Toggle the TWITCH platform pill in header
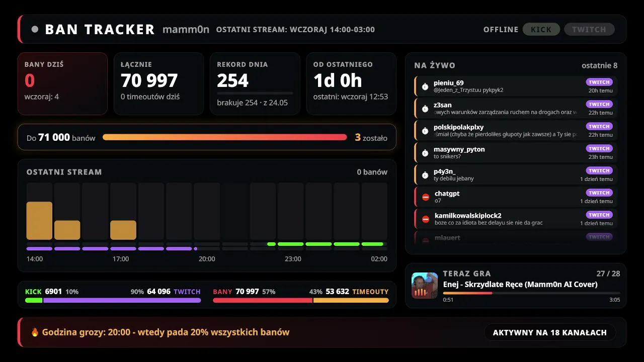The height and width of the screenshot is (362, 644). (x=589, y=29)
